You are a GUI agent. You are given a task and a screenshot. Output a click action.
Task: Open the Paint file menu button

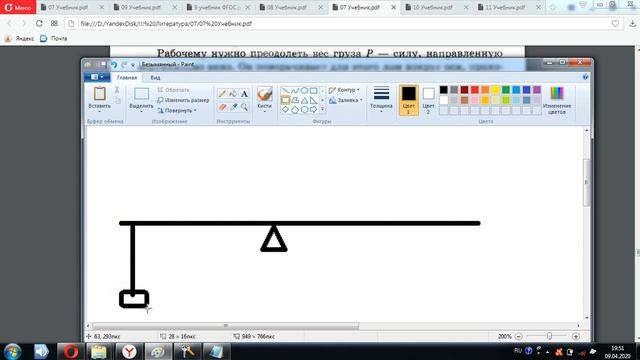click(x=97, y=77)
